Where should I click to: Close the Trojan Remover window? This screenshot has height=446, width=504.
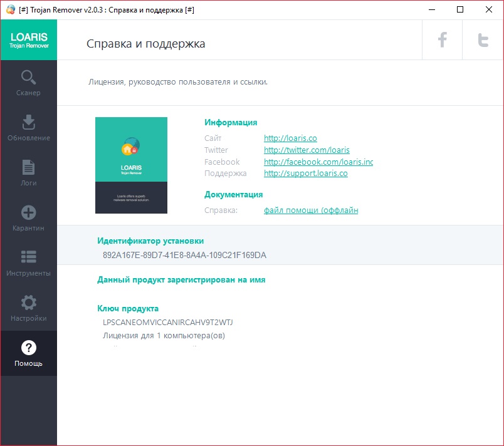488,9
